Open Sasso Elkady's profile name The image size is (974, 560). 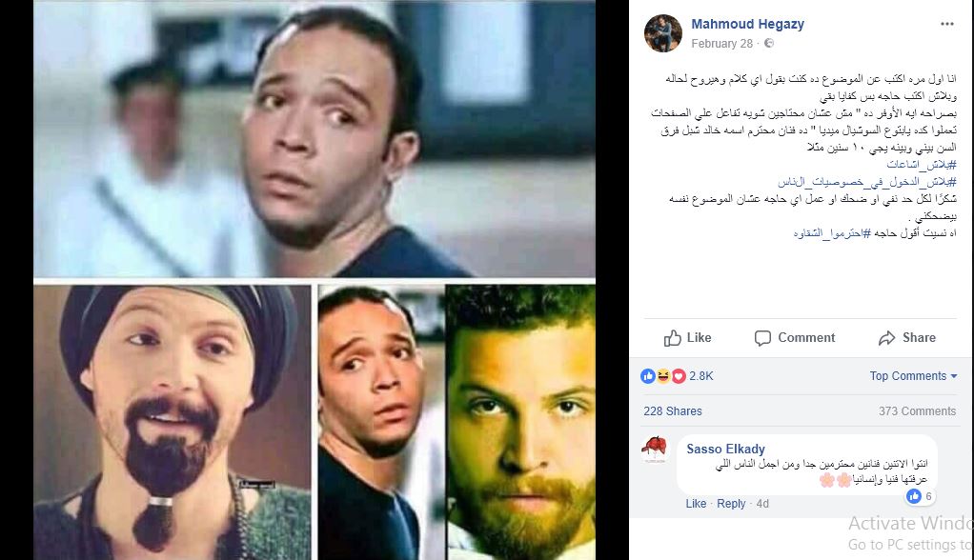(x=725, y=449)
